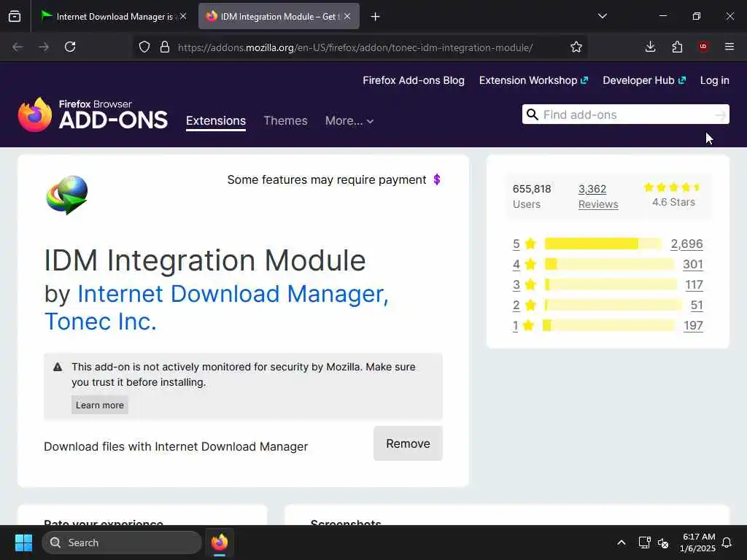747x560 pixels.
Task: Close the IDM Integration Module tab
Action: [347, 16]
